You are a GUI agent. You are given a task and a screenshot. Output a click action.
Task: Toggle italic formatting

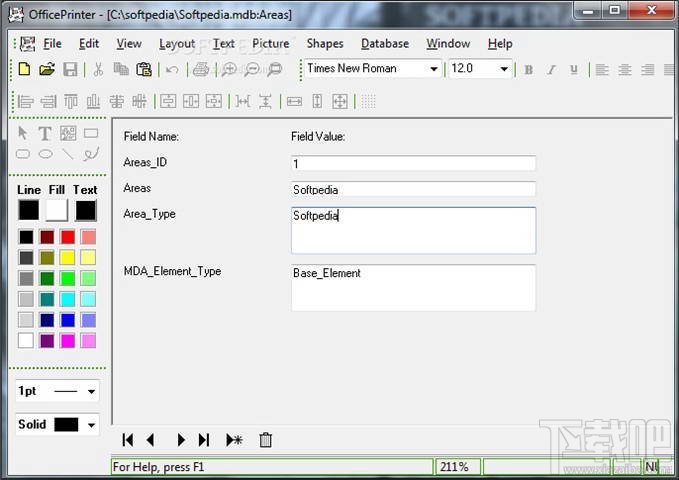[551, 70]
